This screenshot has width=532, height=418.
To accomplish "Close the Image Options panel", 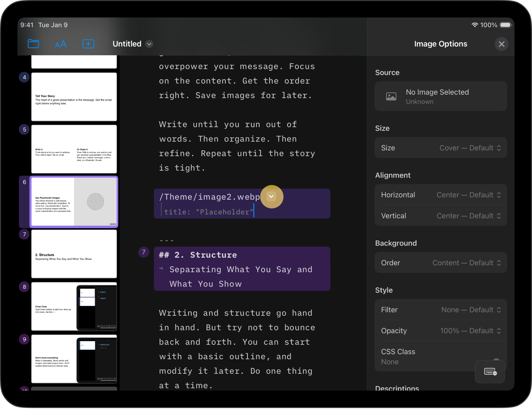I will point(501,44).
